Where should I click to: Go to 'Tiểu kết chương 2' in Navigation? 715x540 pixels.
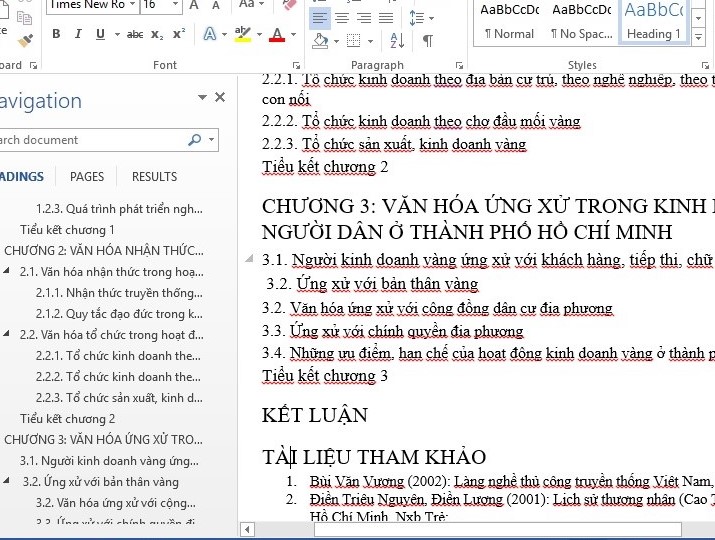tap(67, 419)
